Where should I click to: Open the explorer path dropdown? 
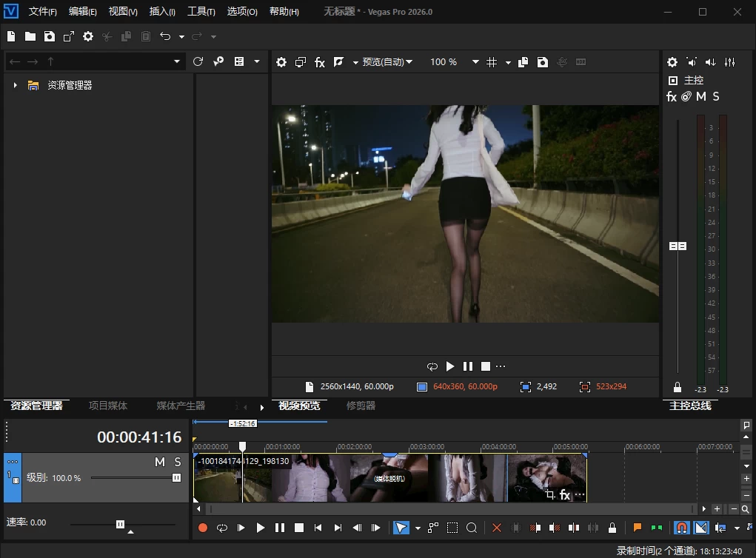tap(176, 61)
